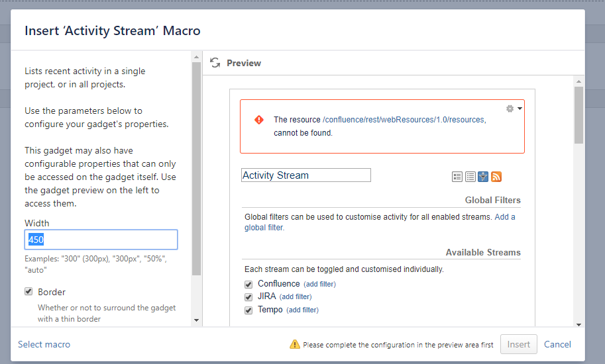Click the Available Streams heading
Image resolution: width=605 pixels, height=364 pixels.
coord(483,252)
